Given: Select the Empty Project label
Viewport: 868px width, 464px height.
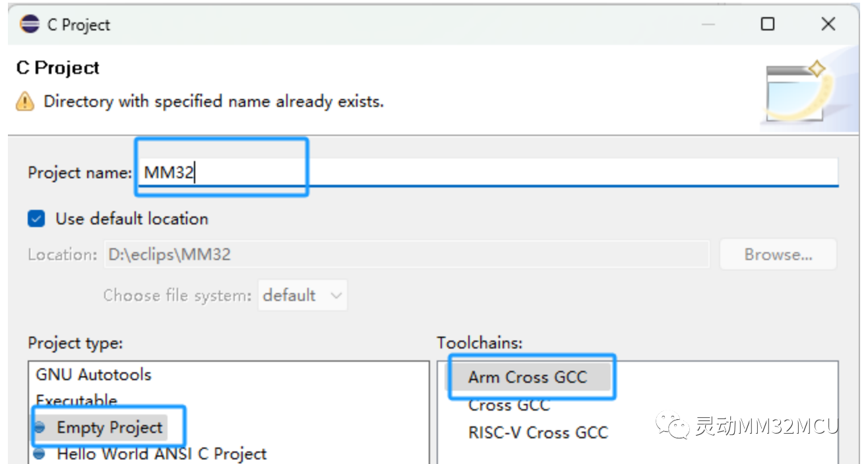Looking at the screenshot, I should (109, 428).
